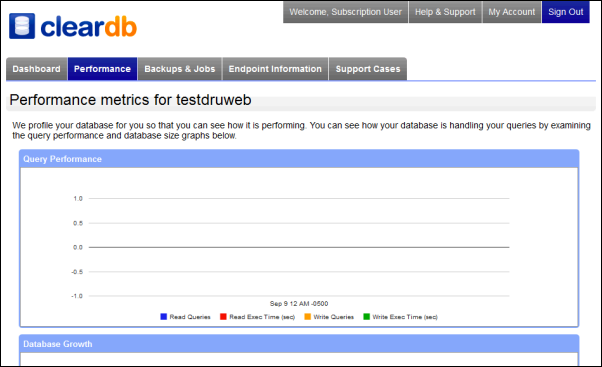602x367 pixels.
Task: Select the Performance tab
Action: point(103,69)
